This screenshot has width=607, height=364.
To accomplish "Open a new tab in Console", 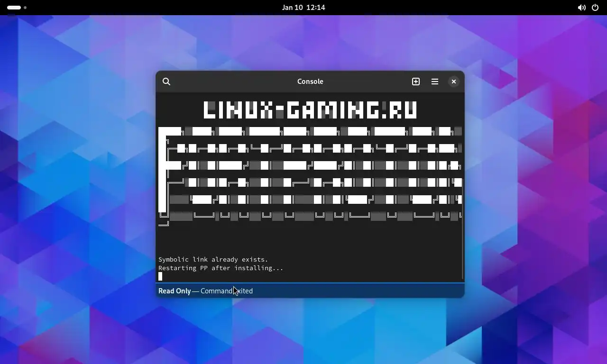I will [416, 82].
